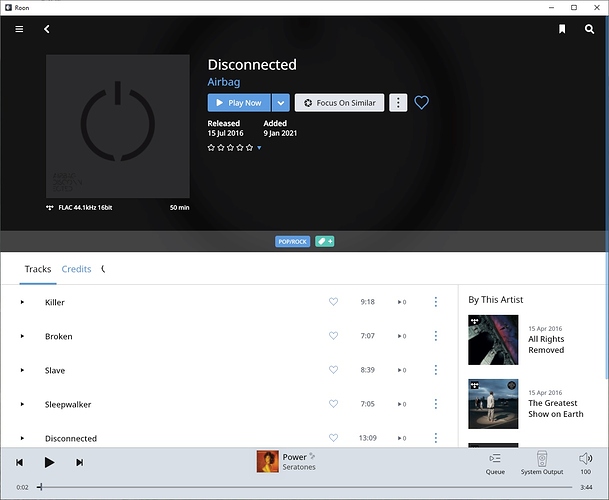Open the Airbag artist link

224,82
